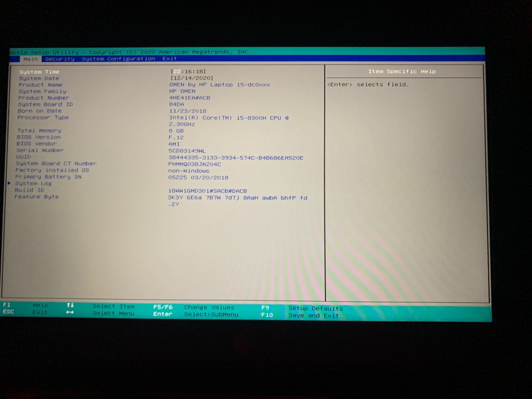
Task: Select the AMI vendor value
Action: pyautogui.click(x=174, y=144)
